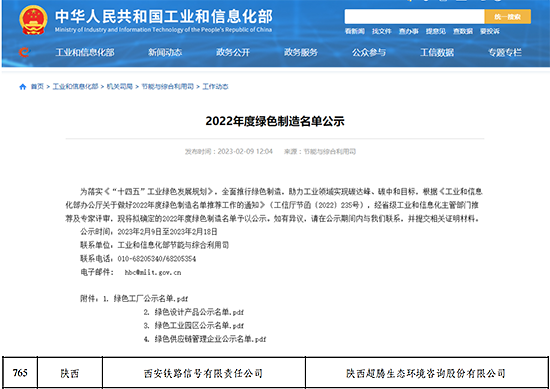Viewport: 550px width, 389px height.
Task: Open attachment 绿色供应链管理企业公示名单.pdf
Action: click(210, 339)
